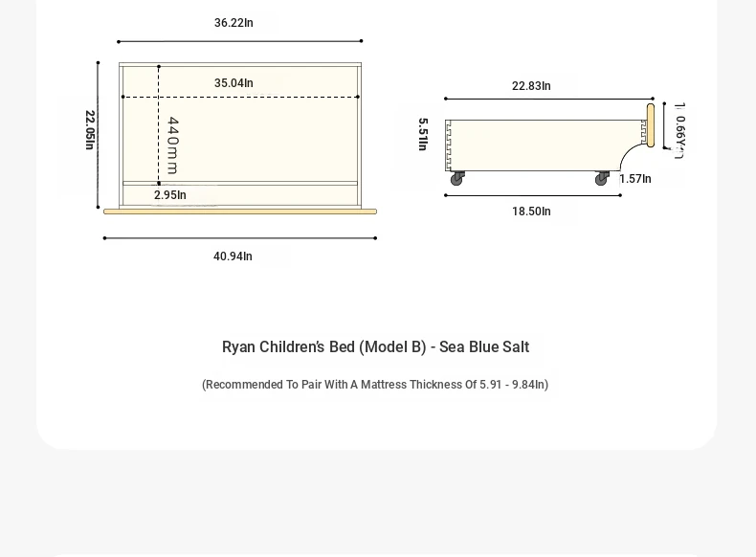Click the yellow front panel of top-view drawer
756x557 pixels.
(240, 212)
